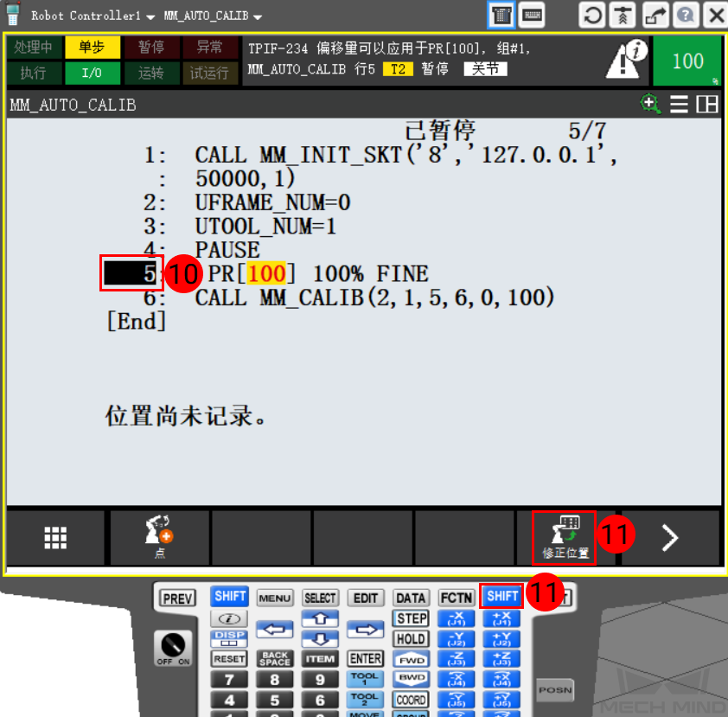Click the SELECT key

[x=320, y=599]
